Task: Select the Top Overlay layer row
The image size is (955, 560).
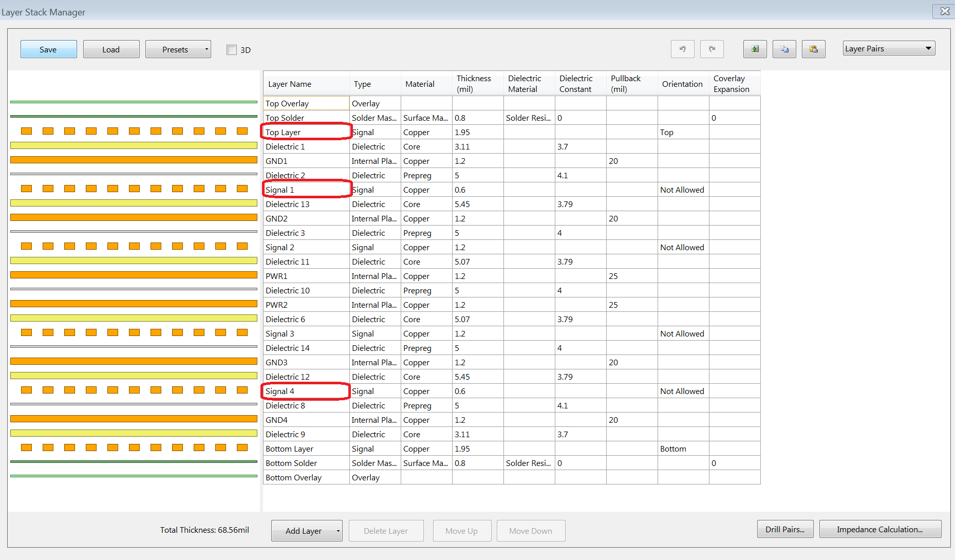Action: [512, 103]
